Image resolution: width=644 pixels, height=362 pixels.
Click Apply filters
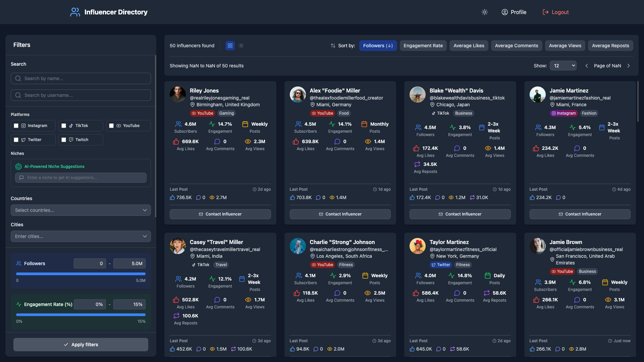tap(80, 344)
